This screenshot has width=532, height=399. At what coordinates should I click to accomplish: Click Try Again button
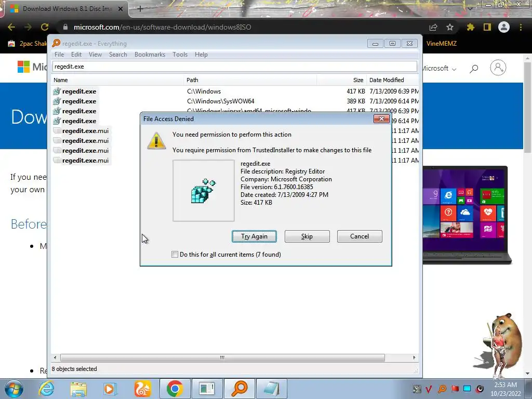tap(254, 236)
